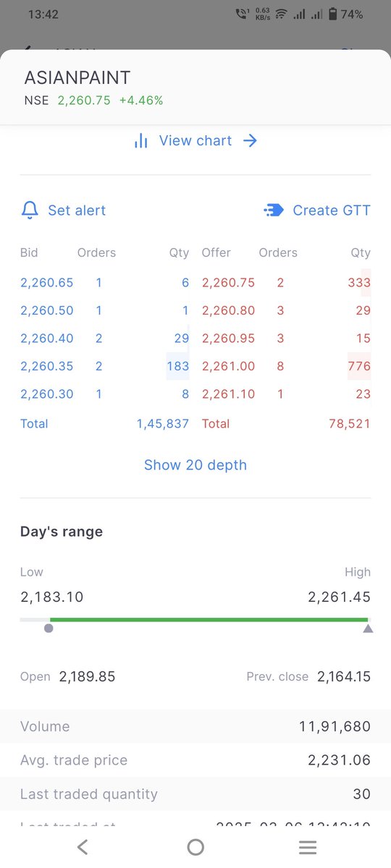Expand Show 20 depth
The height and width of the screenshot is (868, 391).
coord(195,465)
